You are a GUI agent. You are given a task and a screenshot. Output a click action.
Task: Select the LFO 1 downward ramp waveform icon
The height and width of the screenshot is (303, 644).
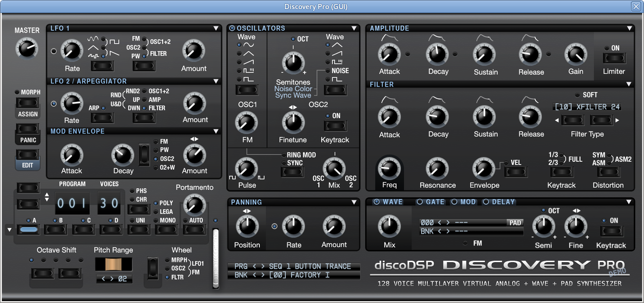[x=114, y=53]
